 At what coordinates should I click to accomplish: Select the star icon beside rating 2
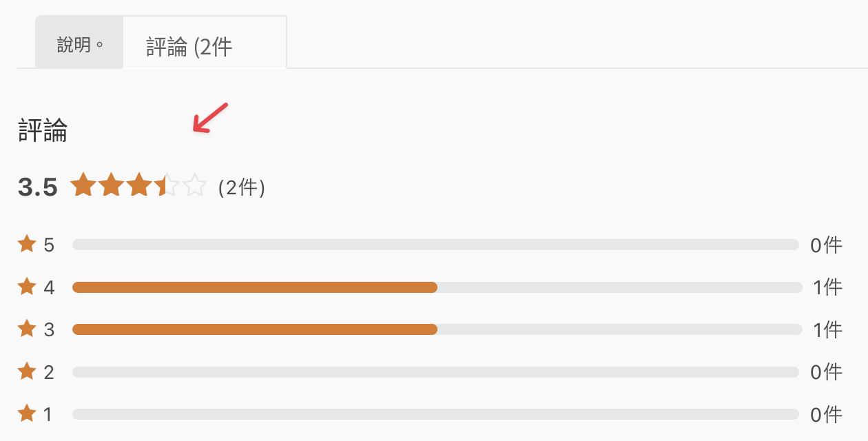tap(27, 371)
